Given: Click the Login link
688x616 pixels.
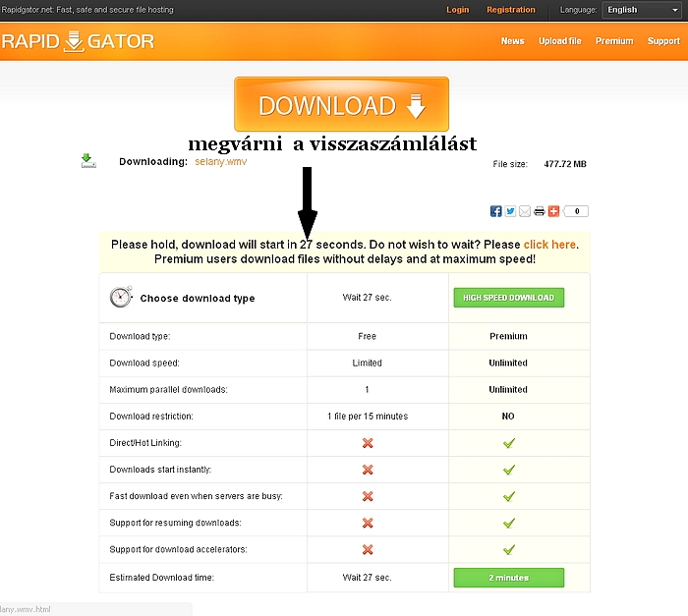Looking at the screenshot, I should (457, 10).
